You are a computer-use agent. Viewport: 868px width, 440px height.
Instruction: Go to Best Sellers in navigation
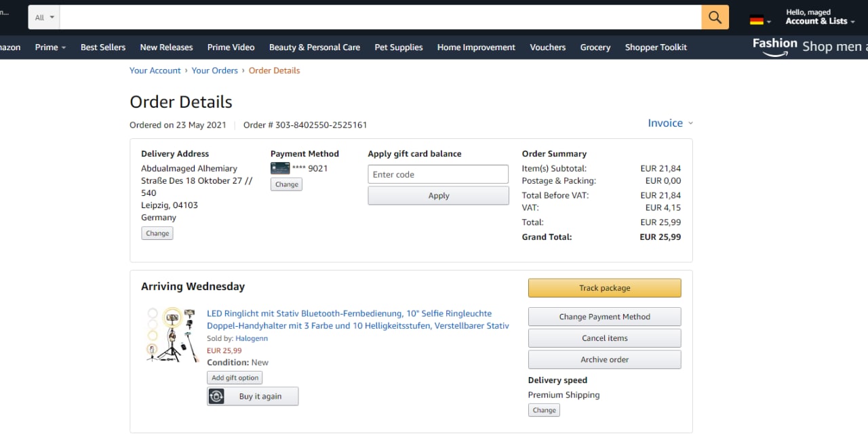pyautogui.click(x=103, y=47)
